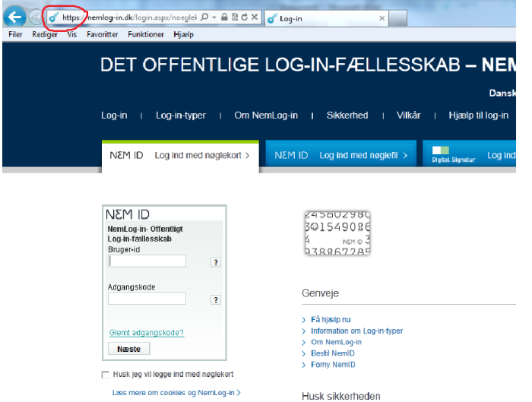Stop loading with the address bar X
The width and height of the screenshot is (532, 402).
click(x=255, y=17)
